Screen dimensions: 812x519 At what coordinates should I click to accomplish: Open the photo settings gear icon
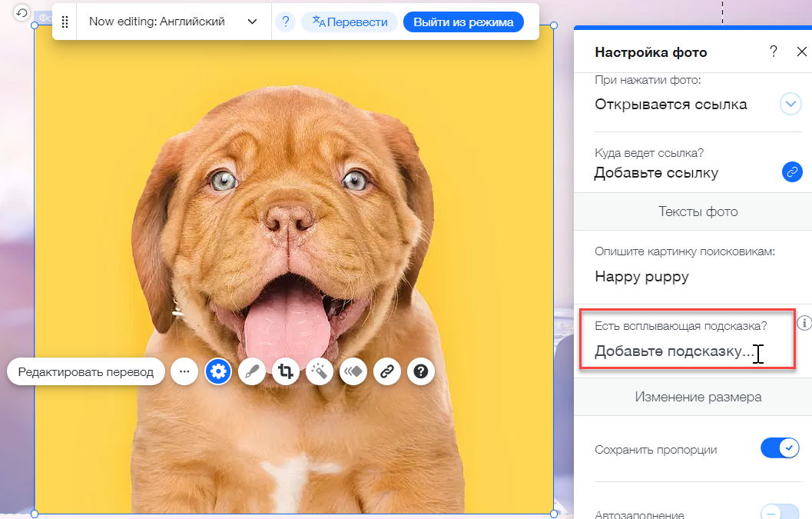218,372
